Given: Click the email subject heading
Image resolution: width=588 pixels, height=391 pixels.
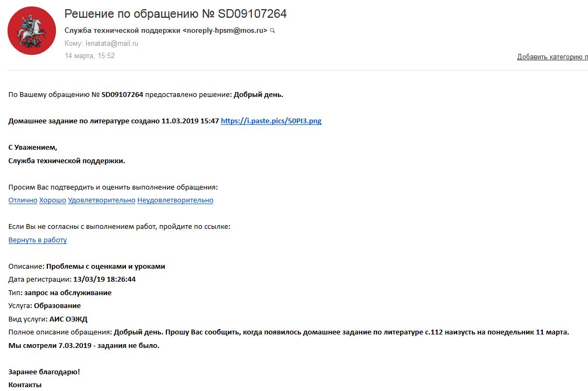Looking at the screenshot, I should click(x=176, y=14).
